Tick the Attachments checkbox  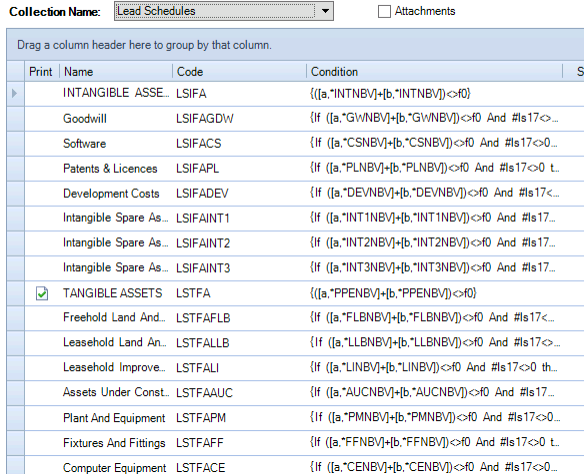[x=384, y=12]
